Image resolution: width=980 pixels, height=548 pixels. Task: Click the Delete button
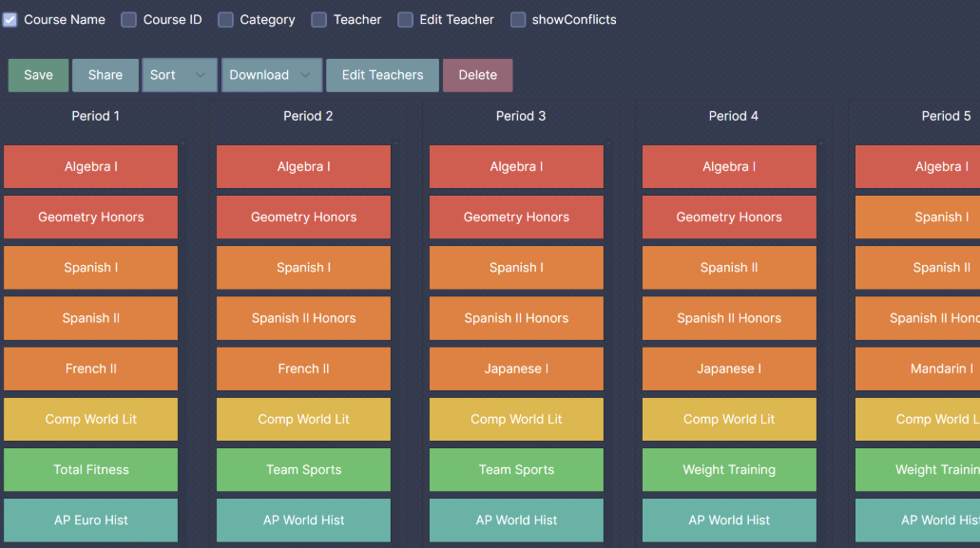click(477, 75)
